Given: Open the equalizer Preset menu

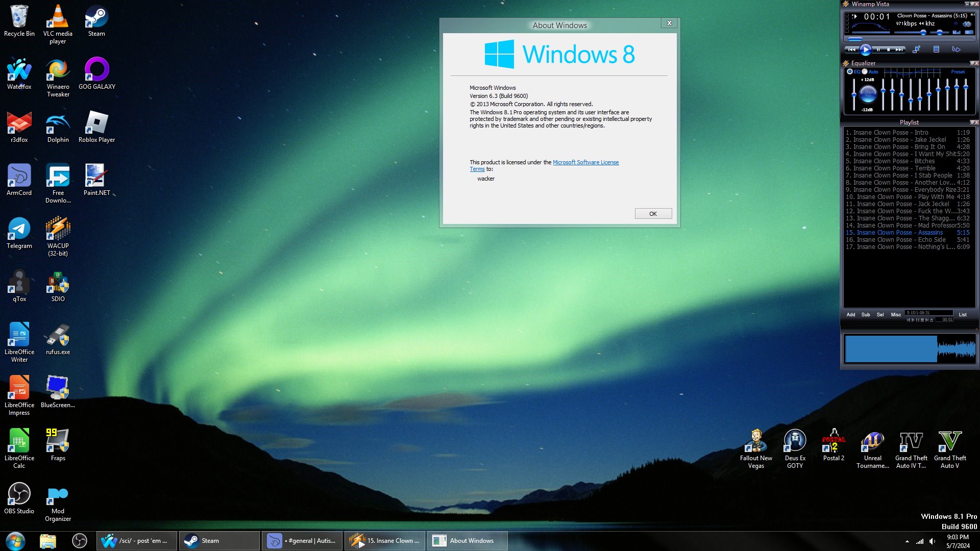Looking at the screenshot, I should click(958, 71).
